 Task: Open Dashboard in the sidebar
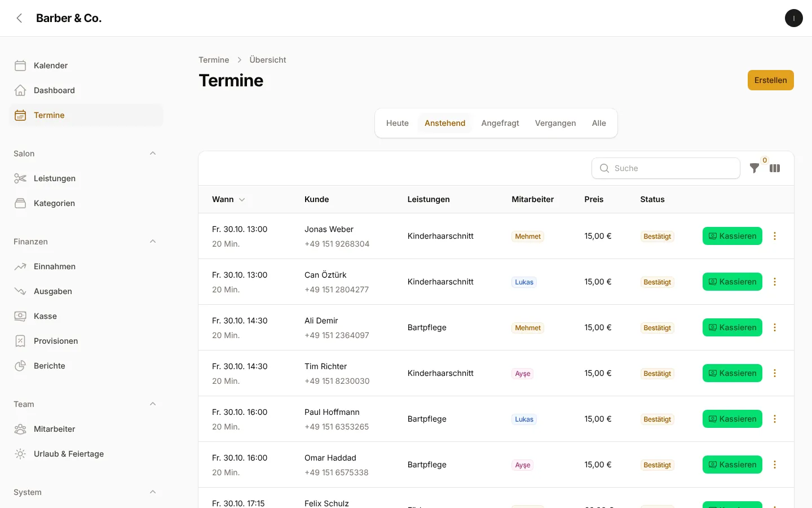point(86,90)
